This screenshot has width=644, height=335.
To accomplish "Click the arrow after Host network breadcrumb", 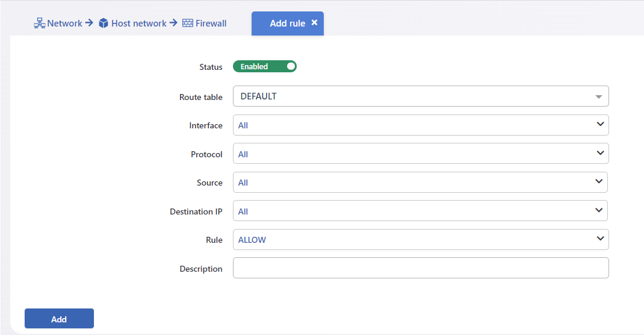I will (x=173, y=23).
